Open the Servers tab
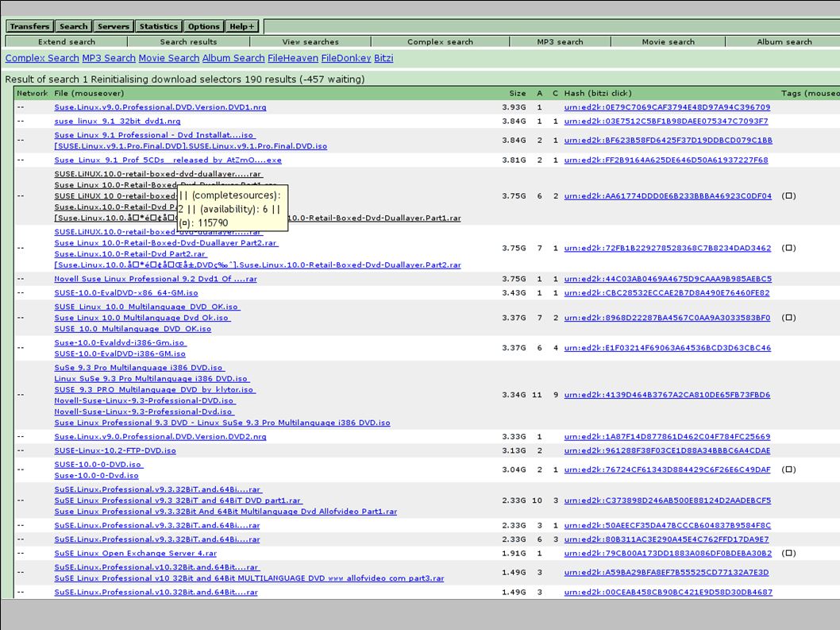 [x=113, y=26]
